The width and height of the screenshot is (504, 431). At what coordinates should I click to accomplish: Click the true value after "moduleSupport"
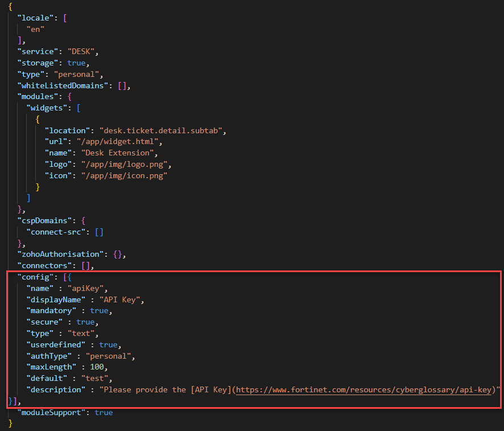[x=104, y=413]
